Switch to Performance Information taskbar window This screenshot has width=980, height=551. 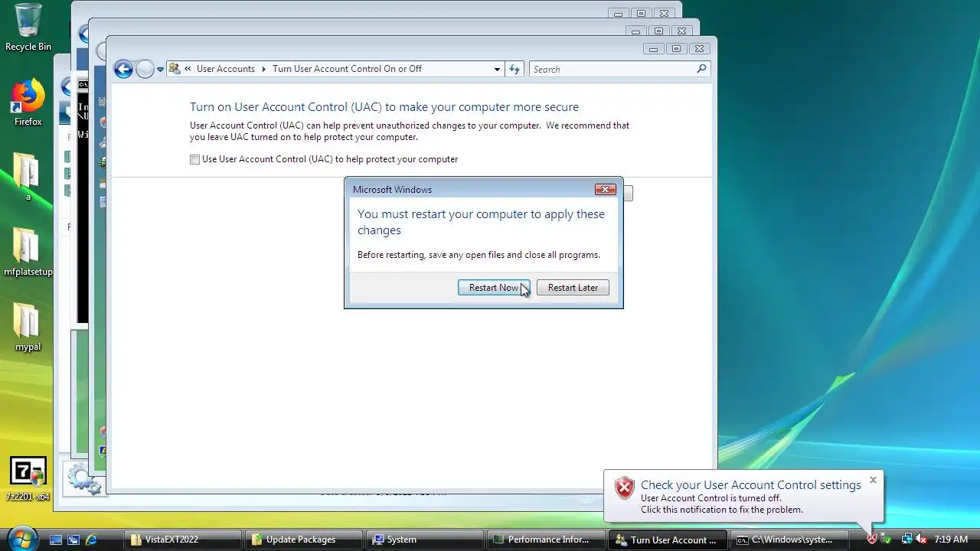[x=546, y=540]
